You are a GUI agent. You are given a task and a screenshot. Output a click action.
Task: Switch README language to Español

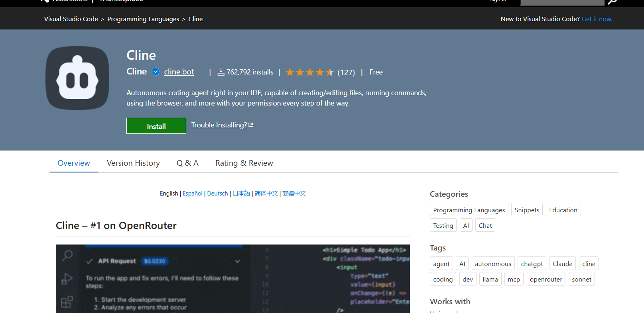(193, 194)
